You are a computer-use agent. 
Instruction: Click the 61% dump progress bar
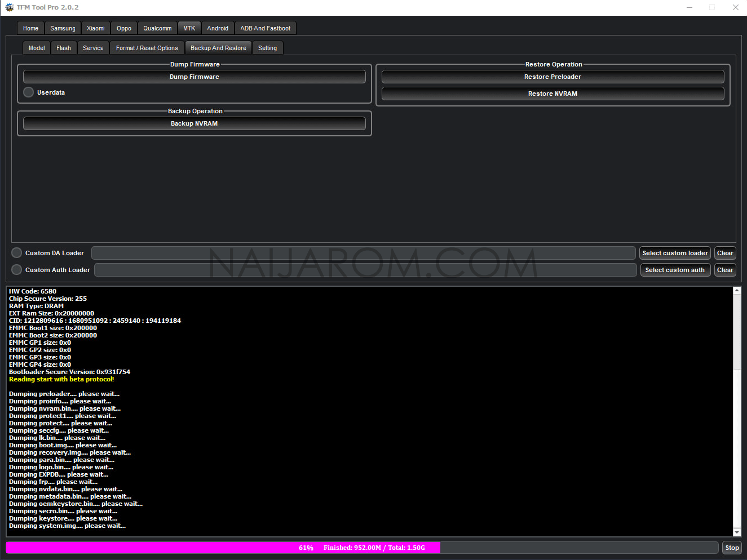tap(362, 548)
